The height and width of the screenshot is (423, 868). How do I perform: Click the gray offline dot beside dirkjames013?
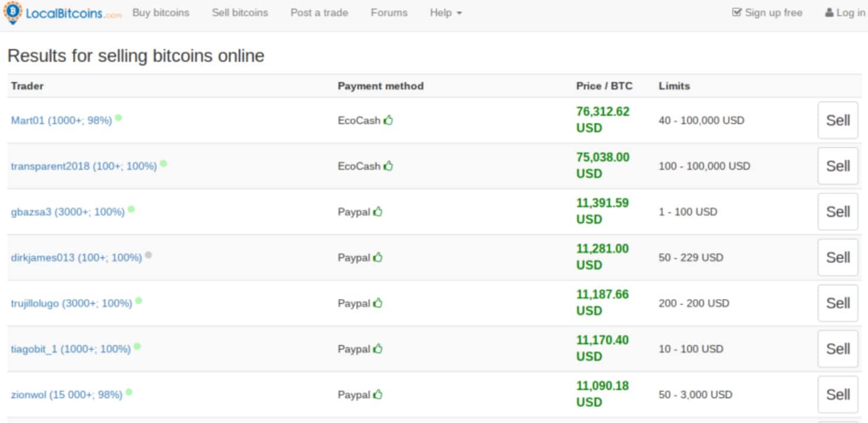[x=148, y=255]
